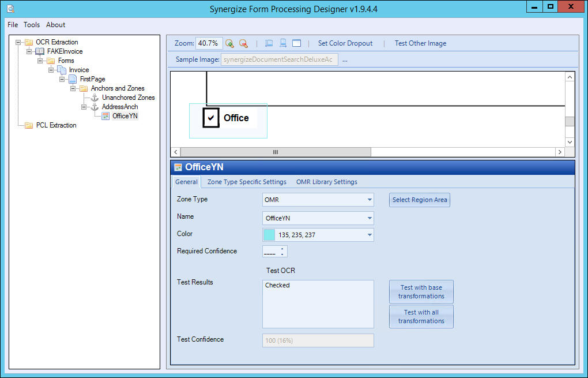
Task: Collapse the Invoice tree node
Action: (51, 70)
